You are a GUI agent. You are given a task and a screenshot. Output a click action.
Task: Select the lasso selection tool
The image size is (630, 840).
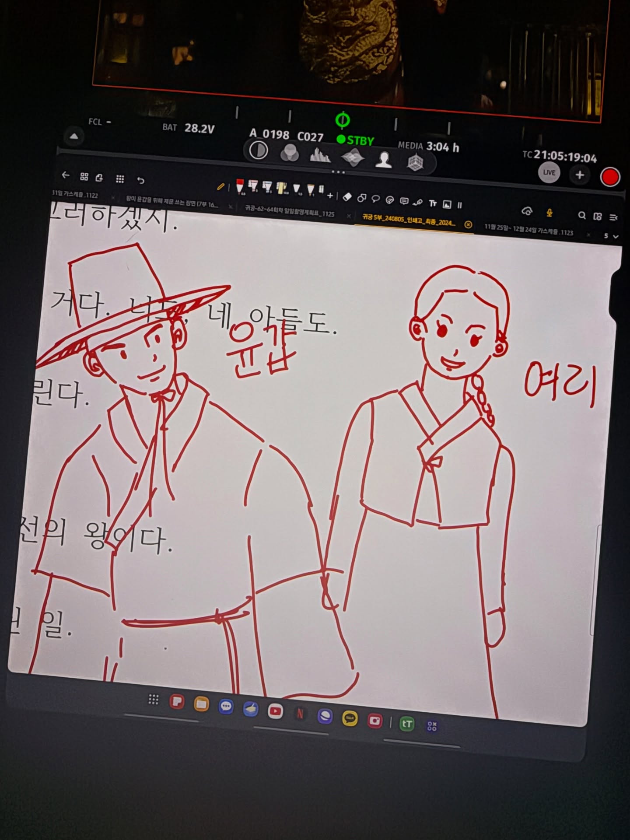point(375,199)
